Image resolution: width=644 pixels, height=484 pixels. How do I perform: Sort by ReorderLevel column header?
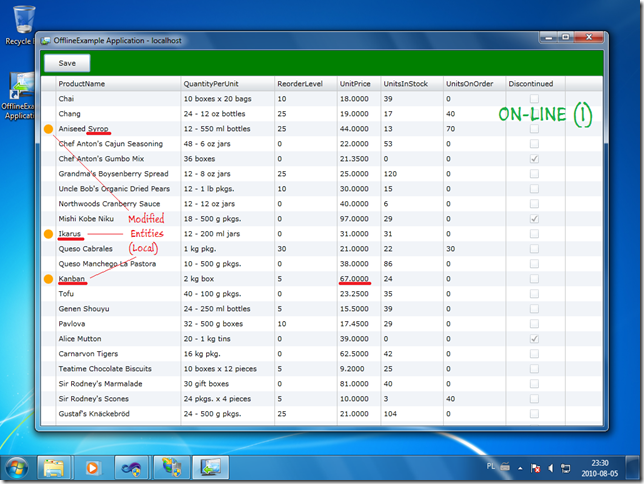(306, 84)
